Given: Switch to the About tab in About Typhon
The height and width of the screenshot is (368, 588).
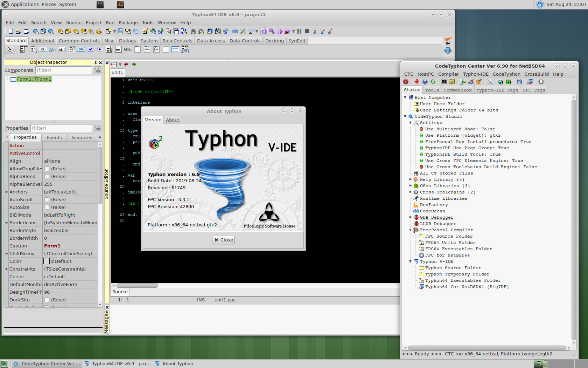Looking at the screenshot, I should click(172, 120).
